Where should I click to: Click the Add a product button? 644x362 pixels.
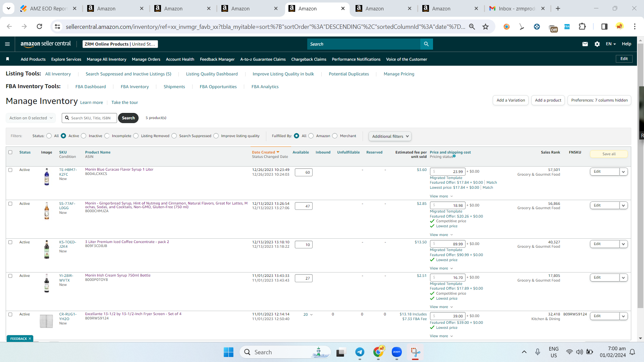click(x=548, y=100)
